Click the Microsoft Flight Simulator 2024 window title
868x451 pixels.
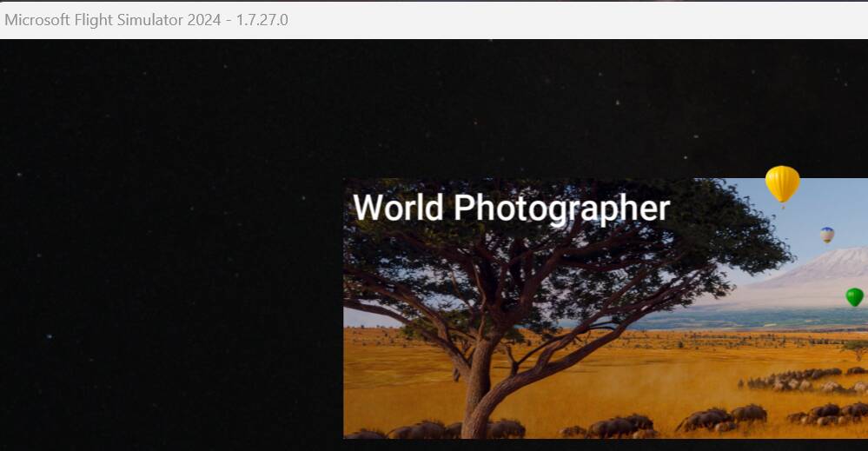[146, 20]
